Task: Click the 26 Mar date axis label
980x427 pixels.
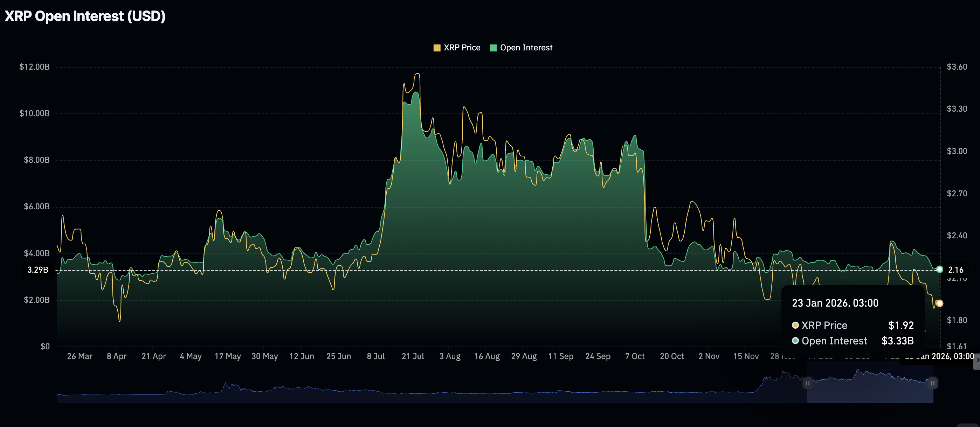Action: point(80,357)
